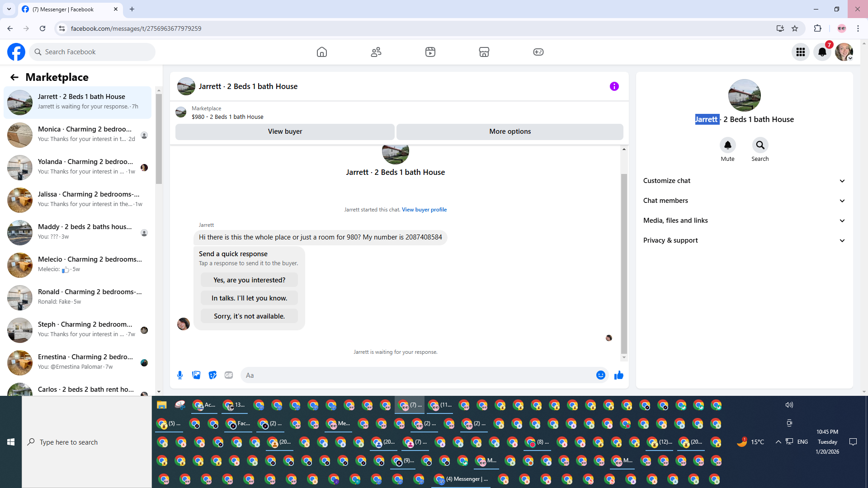Click the browser address bar
The height and width of the screenshot is (488, 868).
(416, 28)
